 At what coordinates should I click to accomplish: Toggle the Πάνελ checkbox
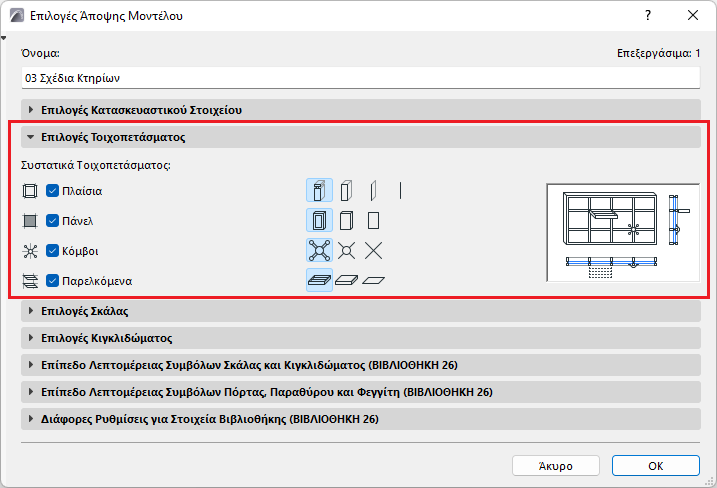pyautogui.click(x=53, y=220)
